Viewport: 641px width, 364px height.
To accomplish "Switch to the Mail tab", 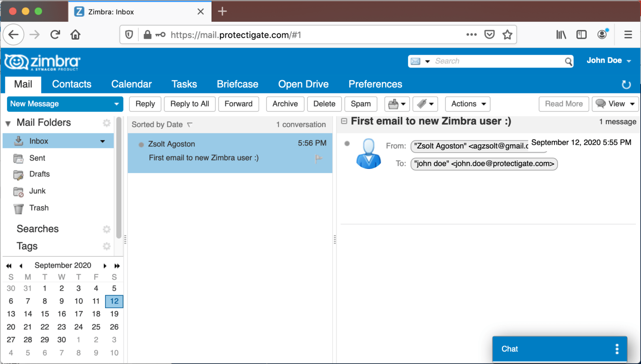I will tap(23, 84).
